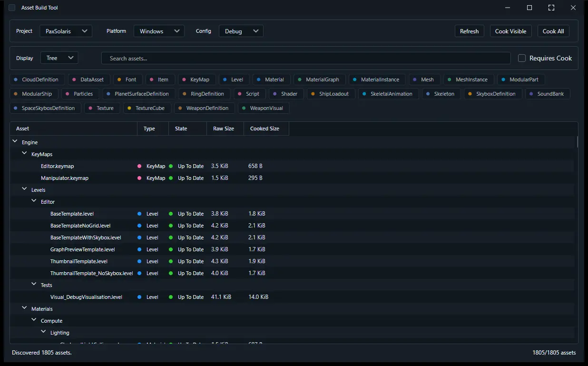Screen dimensions: 588x366
Task: Collapse the Compute folder
Action: 34,320
